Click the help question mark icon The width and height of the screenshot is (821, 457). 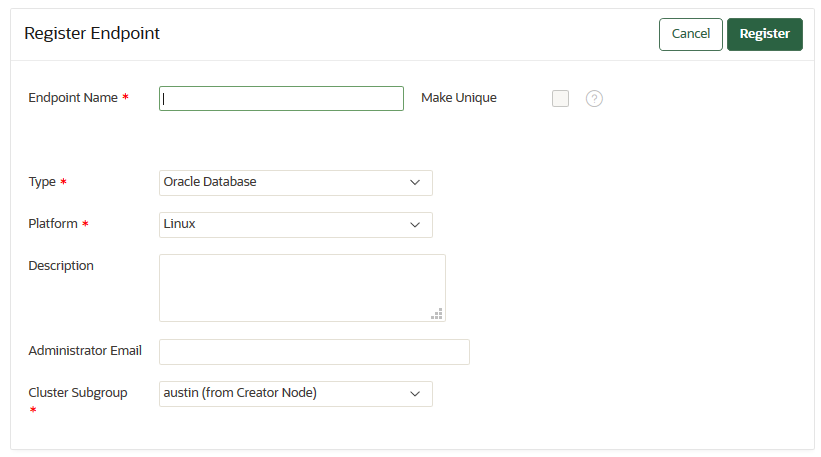pyautogui.click(x=594, y=98)
